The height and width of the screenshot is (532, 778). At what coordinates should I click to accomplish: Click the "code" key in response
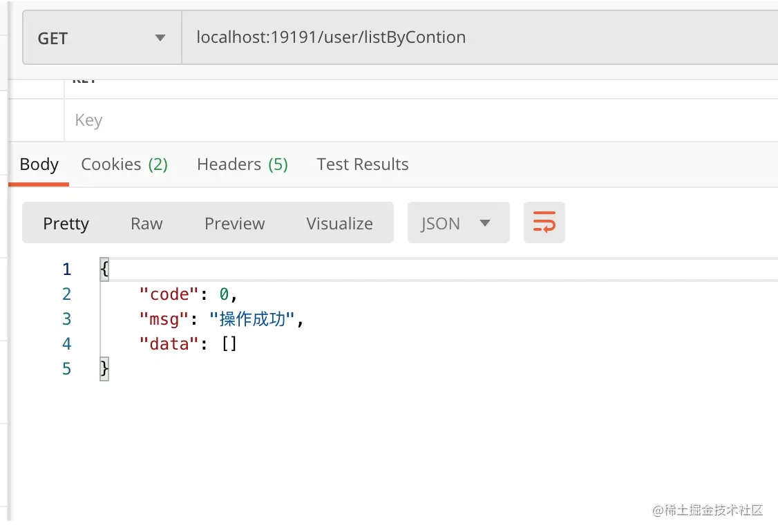pos(169,294)
